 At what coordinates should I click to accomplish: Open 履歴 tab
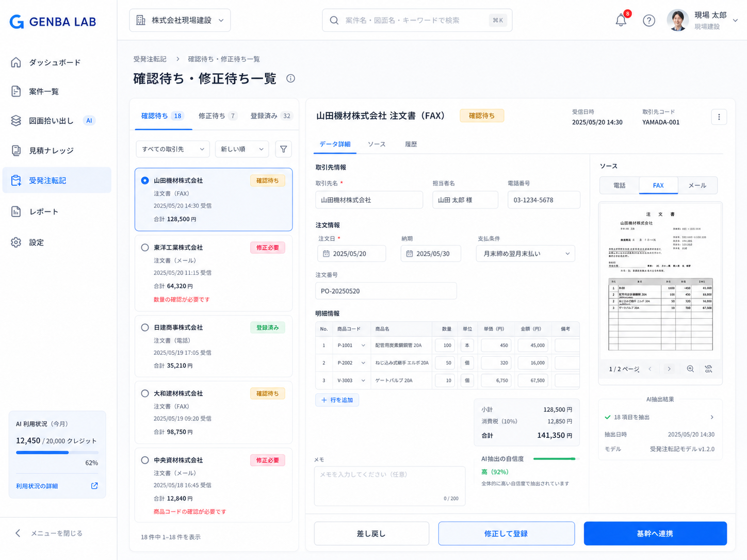pos(411,144)
